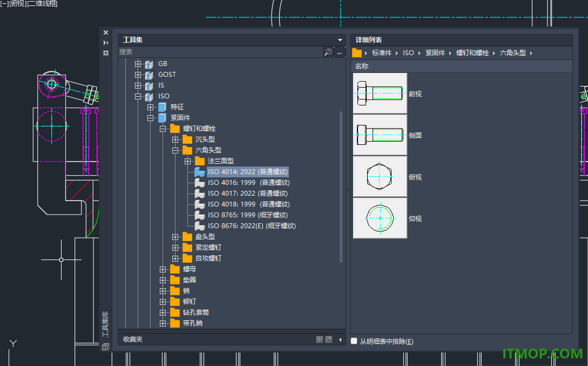Expand the 盘头型 folder
Viewport: 588px width, 366px height.
175,237
